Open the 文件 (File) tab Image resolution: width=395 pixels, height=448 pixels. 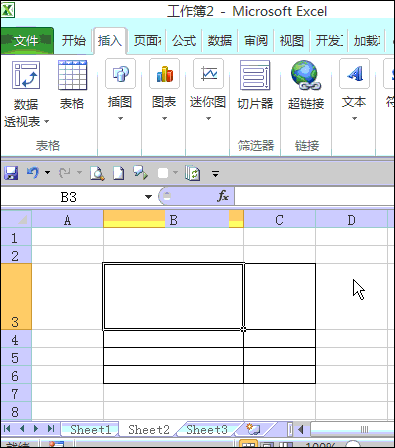[x=27, y=41]
